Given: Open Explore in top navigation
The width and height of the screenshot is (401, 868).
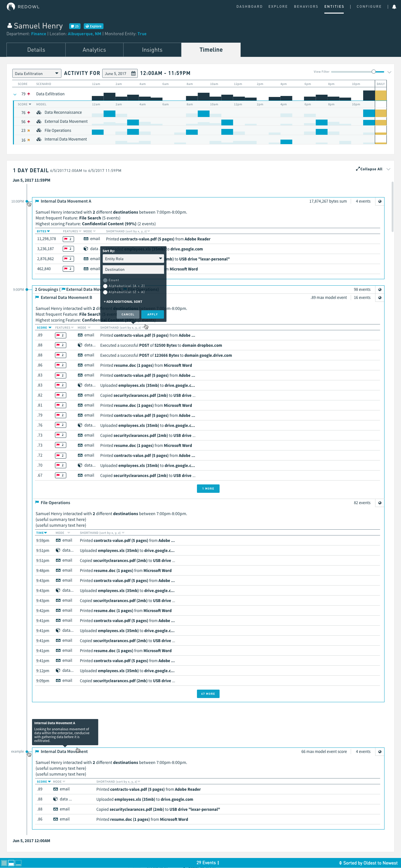Looking at the screenshot, I should [278, 7].
